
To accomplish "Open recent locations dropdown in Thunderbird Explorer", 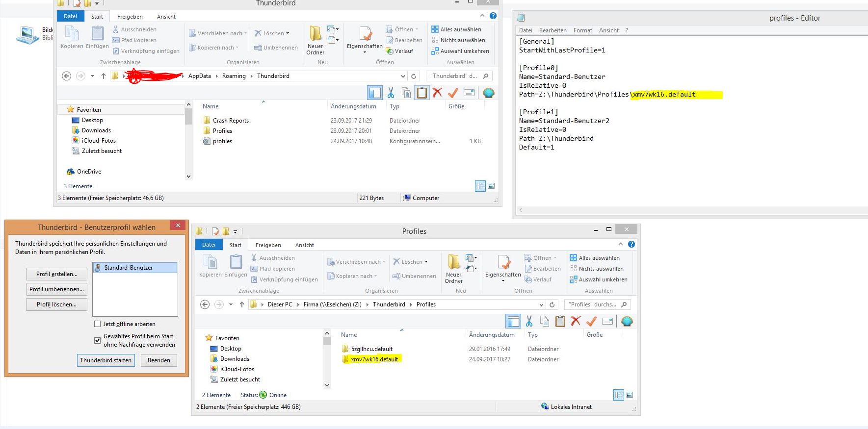I will (92, 76).
